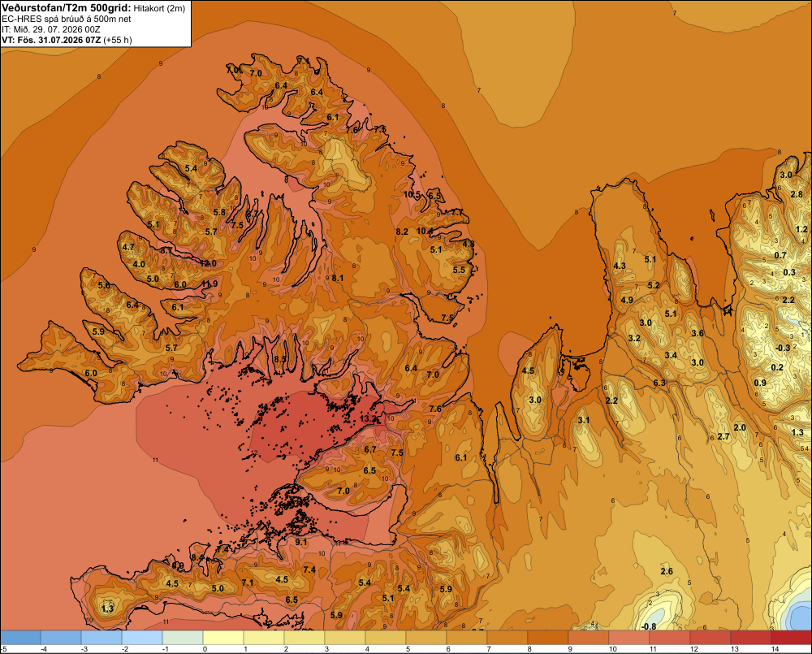Click the 11.9 temperature value
The width and height of the screenshot is (812, 654).
coord(209,284)
